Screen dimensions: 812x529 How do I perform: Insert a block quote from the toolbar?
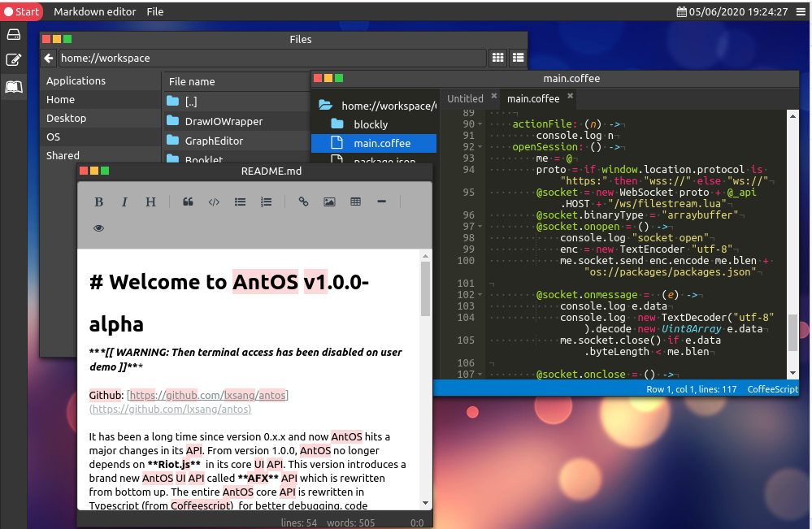point(188,202)
